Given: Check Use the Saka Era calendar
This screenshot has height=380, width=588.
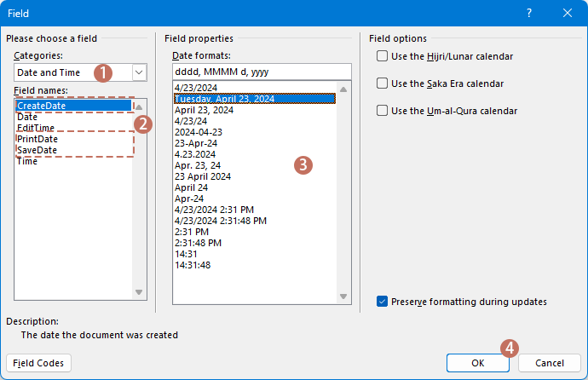Looking at the screenshot, I should pyautogui.click(x=383, y=83).
